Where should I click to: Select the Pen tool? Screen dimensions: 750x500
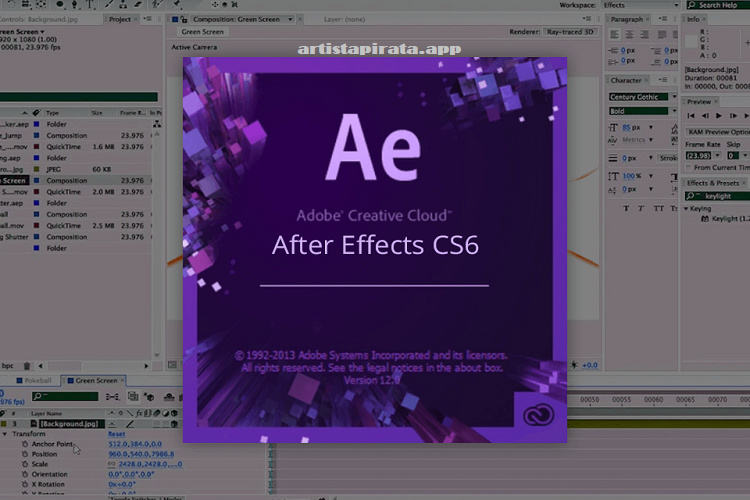[75, 4]
